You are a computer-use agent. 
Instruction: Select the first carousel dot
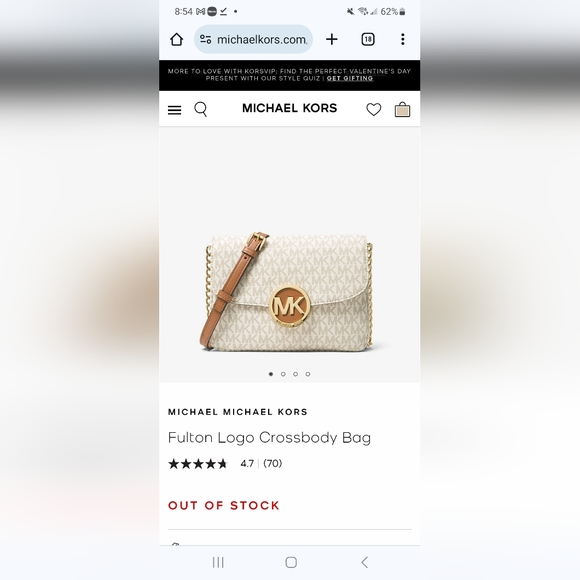coord(271,374)
